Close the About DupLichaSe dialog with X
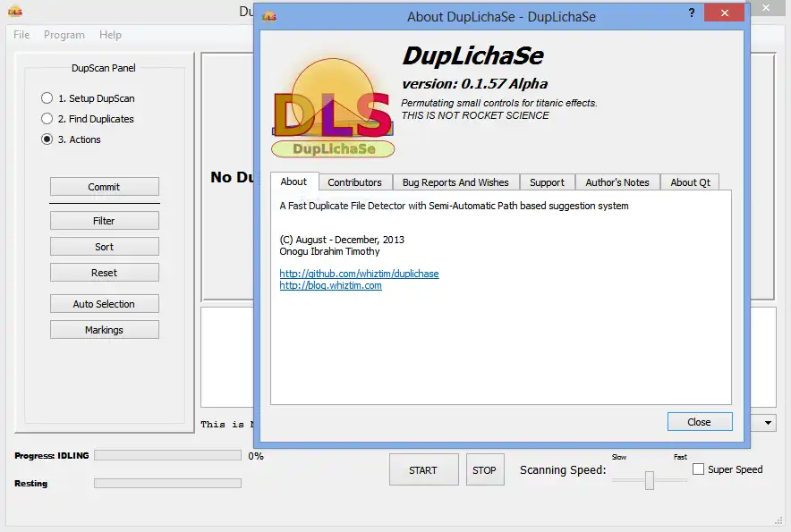Viewport: 791px width, 532px height. (725, 13)
